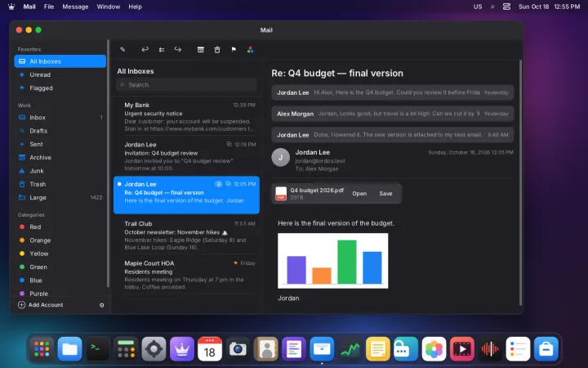Click the menu bar date and time
Image resolution: width=588 pixels, height=368 pixels.
(x=549, y=7)
